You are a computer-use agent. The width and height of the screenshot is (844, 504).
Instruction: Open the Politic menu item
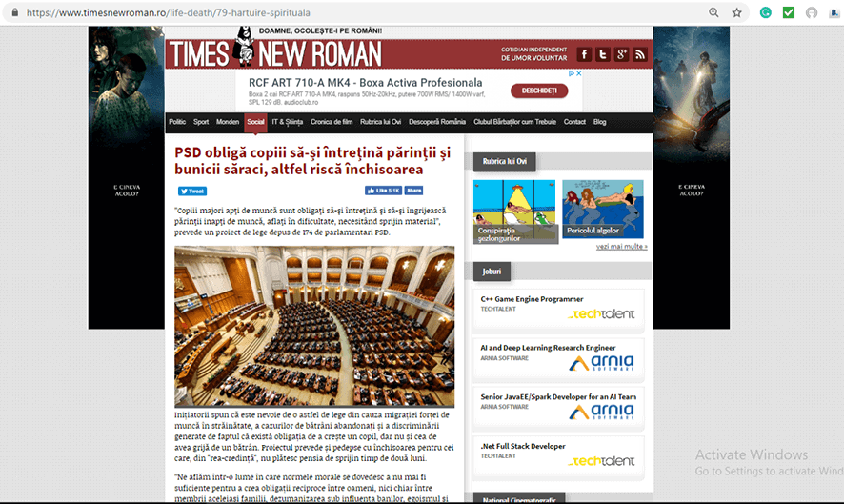177,122
